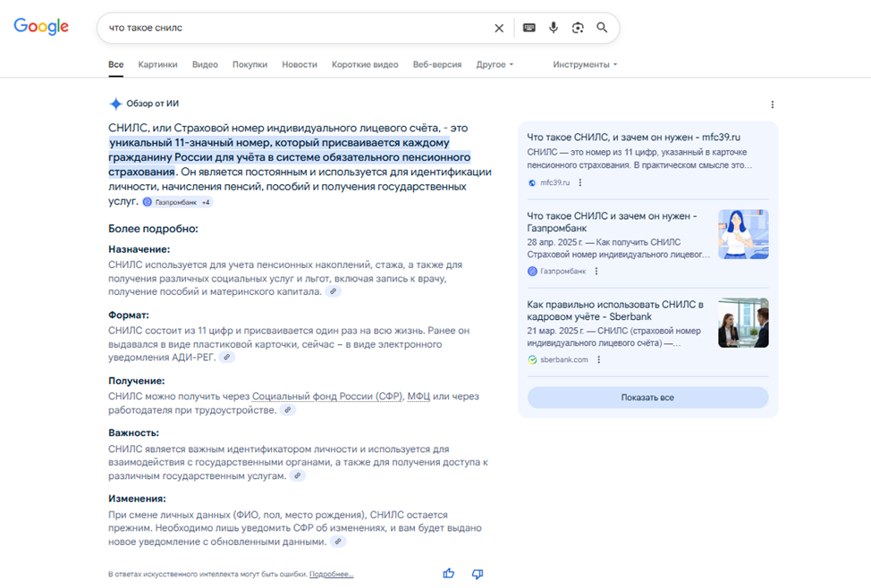Image resolution: width=871 pixels, height=588 pixels.
Task: Click the link icon after the Назначение paragraph
Action: [334, 291]
